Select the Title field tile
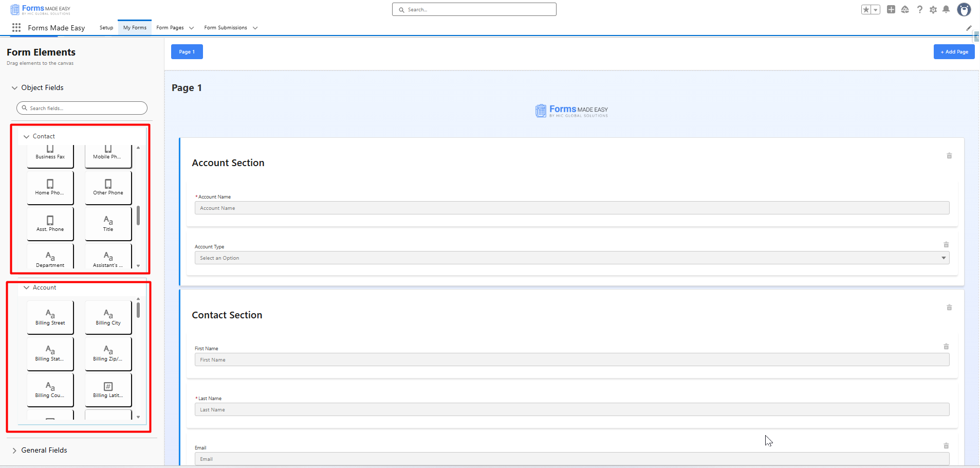Image resolution: width=980 pixels, height=468 pixels. pyautogui.click(x=108, y=224)
